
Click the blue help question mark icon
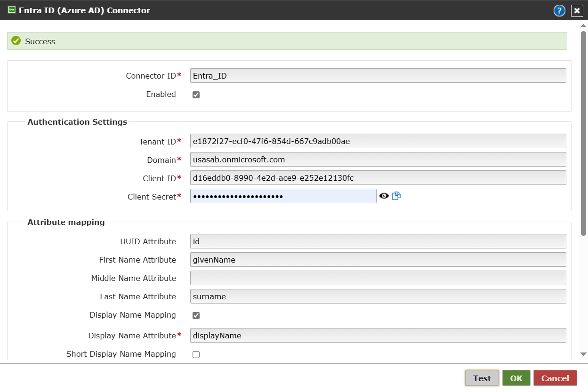559,11
